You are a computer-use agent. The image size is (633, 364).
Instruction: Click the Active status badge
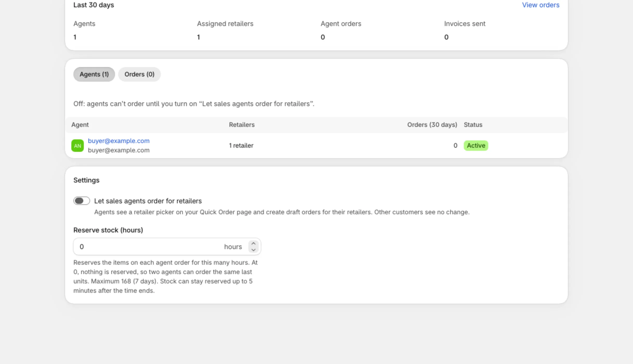click(476, 146)
